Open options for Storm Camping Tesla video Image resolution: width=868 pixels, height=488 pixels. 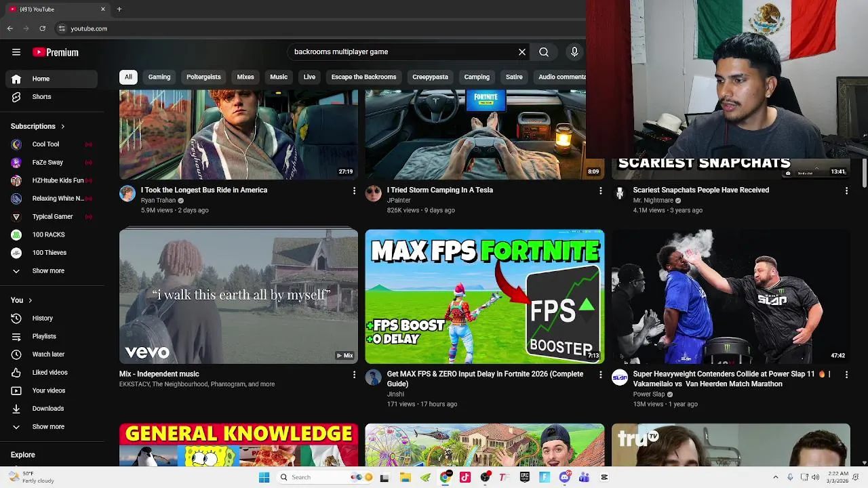[x=600, y=191]
